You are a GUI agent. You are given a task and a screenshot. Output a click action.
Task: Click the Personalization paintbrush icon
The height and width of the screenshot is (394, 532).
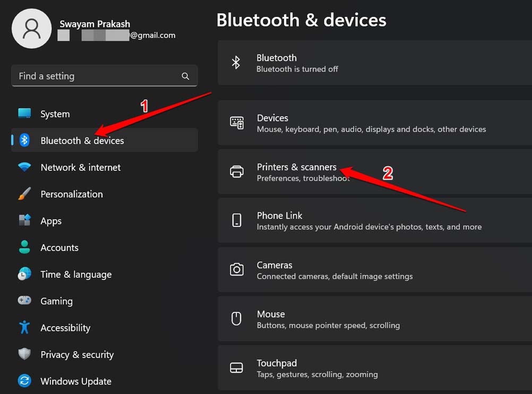coord(24,194)
